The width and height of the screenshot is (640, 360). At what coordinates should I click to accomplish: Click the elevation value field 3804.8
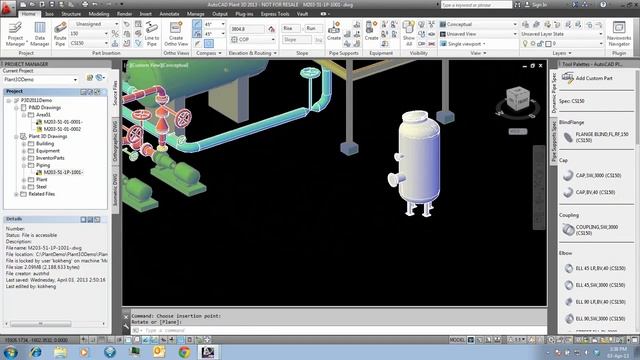click(247, 29)
